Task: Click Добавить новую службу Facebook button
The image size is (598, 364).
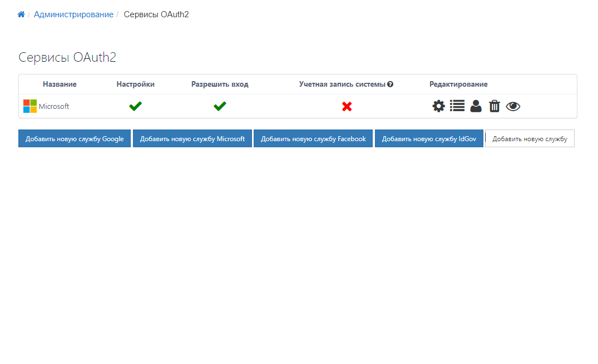Action: point(313,138)
